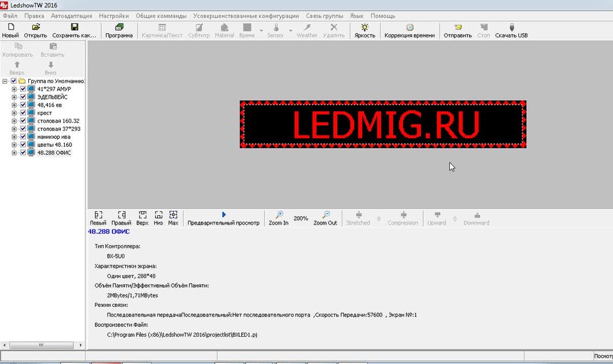Uncheck the ЭДЕЛЬВЕЙС screen checkbox
This screenshot has width=613, height=364.
[x=23, y=97]
